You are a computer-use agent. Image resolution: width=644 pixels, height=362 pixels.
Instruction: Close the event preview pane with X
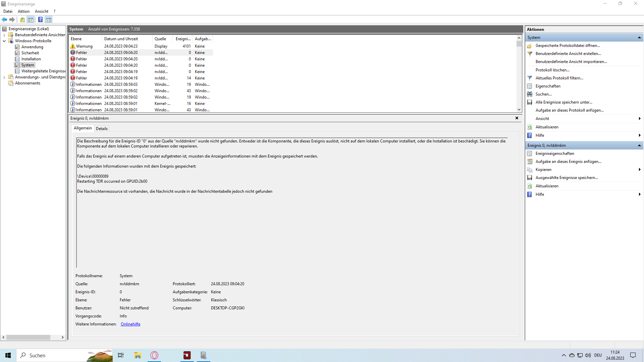coord(517,118)
